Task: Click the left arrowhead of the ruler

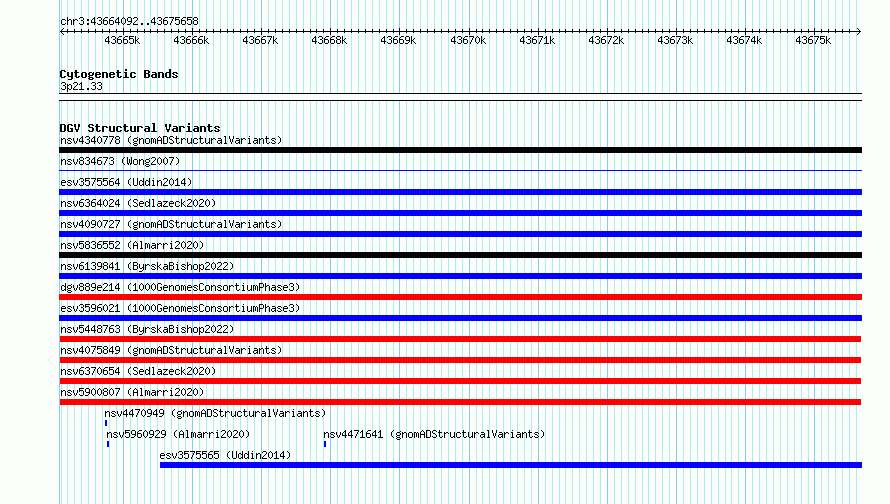Action: 62,31
